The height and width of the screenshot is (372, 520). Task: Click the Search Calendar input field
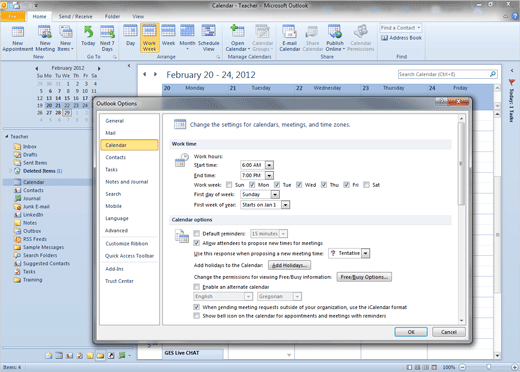click(444, 74)
